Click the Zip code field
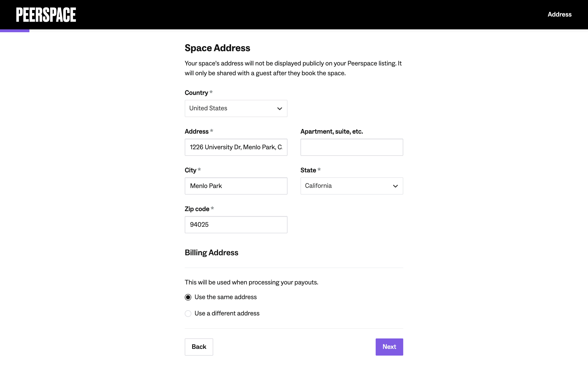588x367 pixels. (236, 225)
